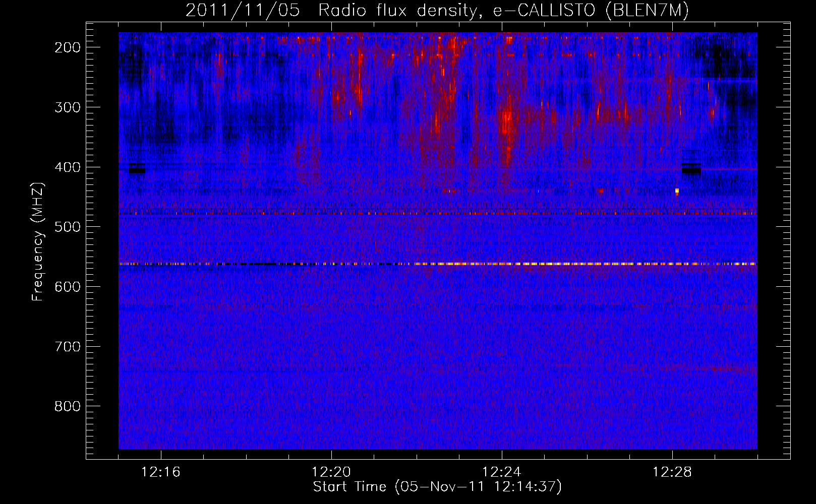816x504 pixels.
Task: Select the 400 frequency tick label
Action: click(x=67, y=167)
